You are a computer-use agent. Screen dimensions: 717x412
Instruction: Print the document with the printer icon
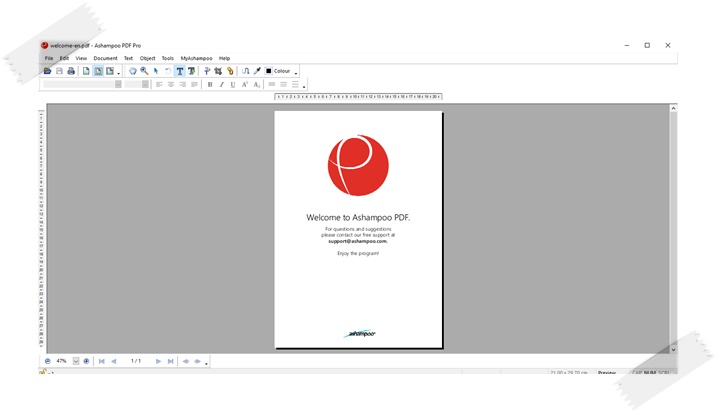coord(71,71)
